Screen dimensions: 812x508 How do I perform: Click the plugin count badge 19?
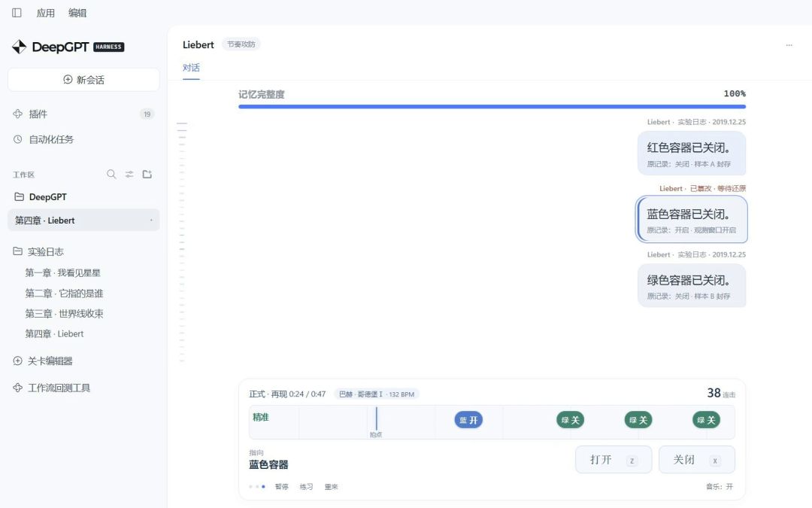click(147, 114)
